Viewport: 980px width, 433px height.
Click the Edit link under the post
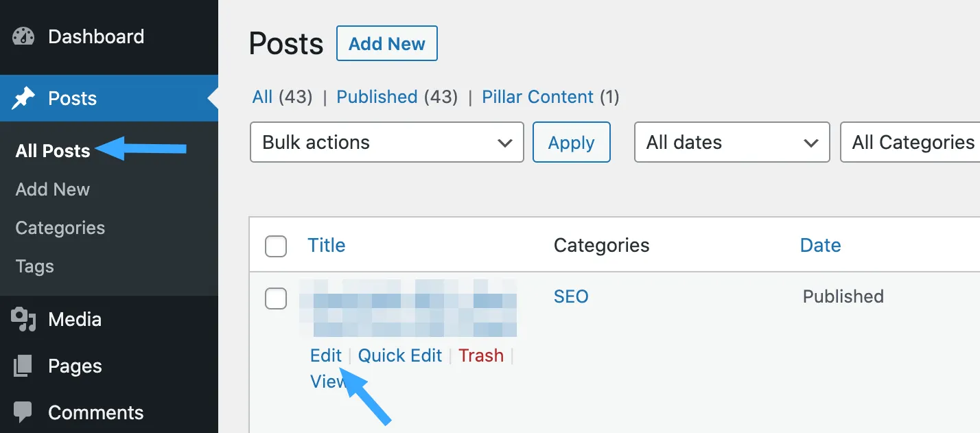(325, 355)
